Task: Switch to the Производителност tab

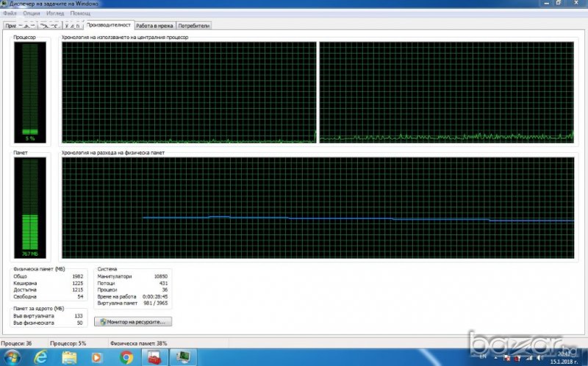Action: (110, 25)
